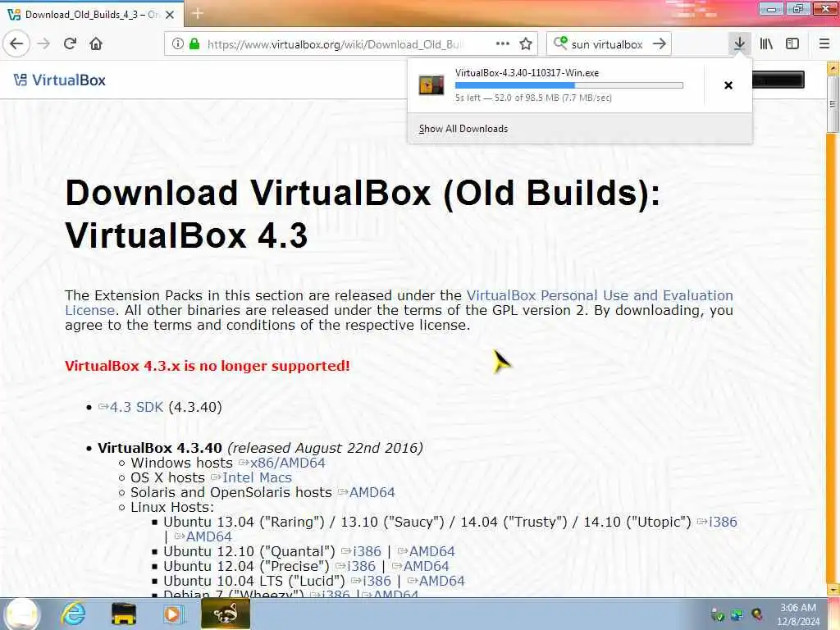Screen dimensions: 840x630
Task: Click the green secure padlock icon
Action: 194,44
